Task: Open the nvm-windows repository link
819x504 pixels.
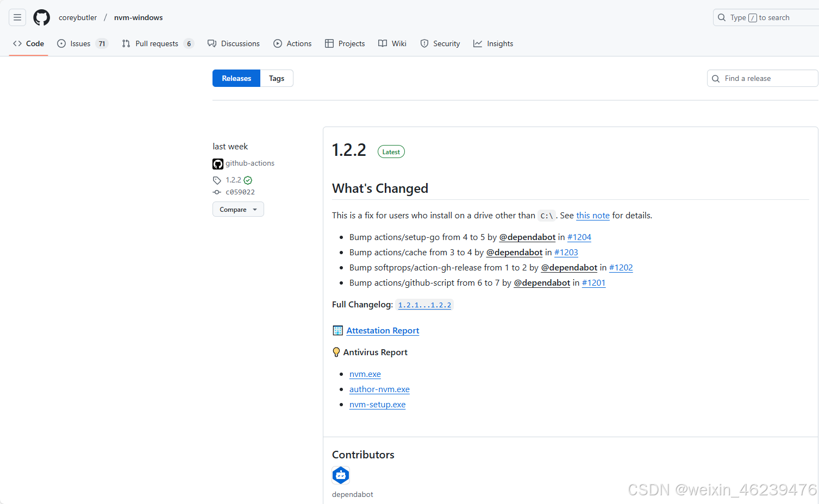Action: pyautogui.click(x=139, y=17)
